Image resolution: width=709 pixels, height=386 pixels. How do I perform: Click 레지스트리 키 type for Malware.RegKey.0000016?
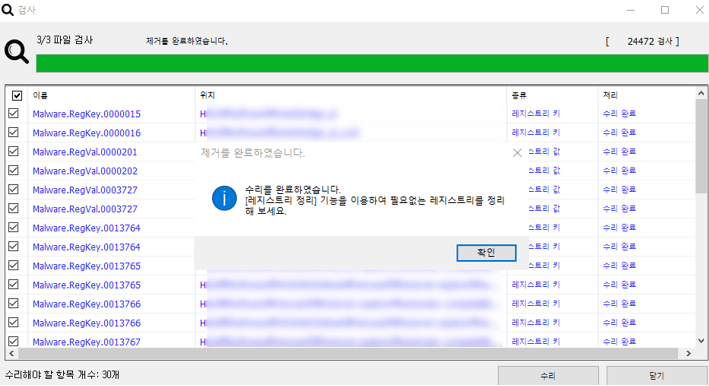pos(535,132)
